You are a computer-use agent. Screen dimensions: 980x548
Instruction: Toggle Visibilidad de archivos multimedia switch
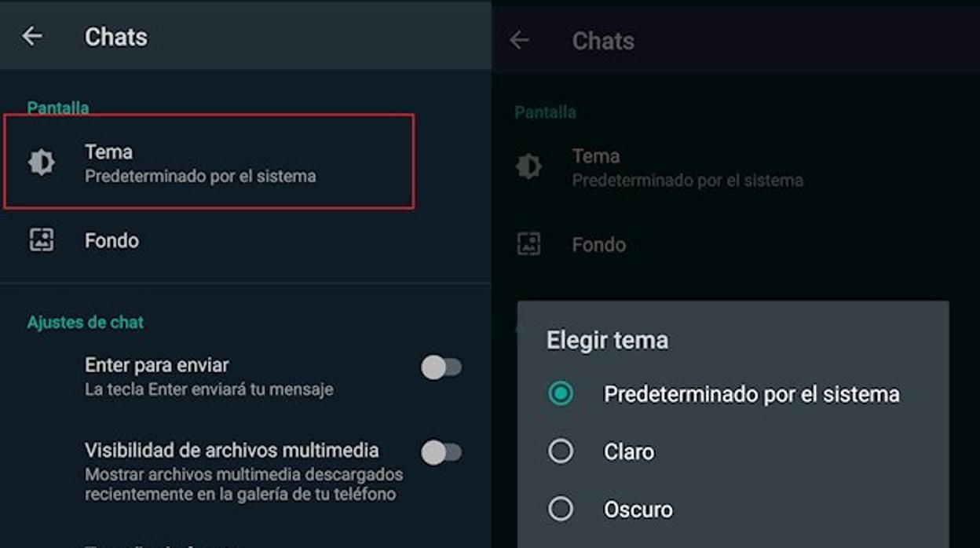pyautogui.click(x=441, y=452)
